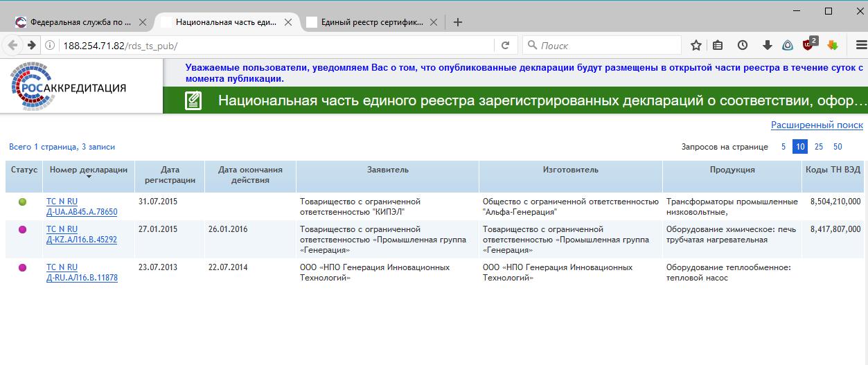Click the purple status dot of Д-KZ.АЛ16.В.45292 row
Screen dimensions: 868x365
tap(22, 230)
